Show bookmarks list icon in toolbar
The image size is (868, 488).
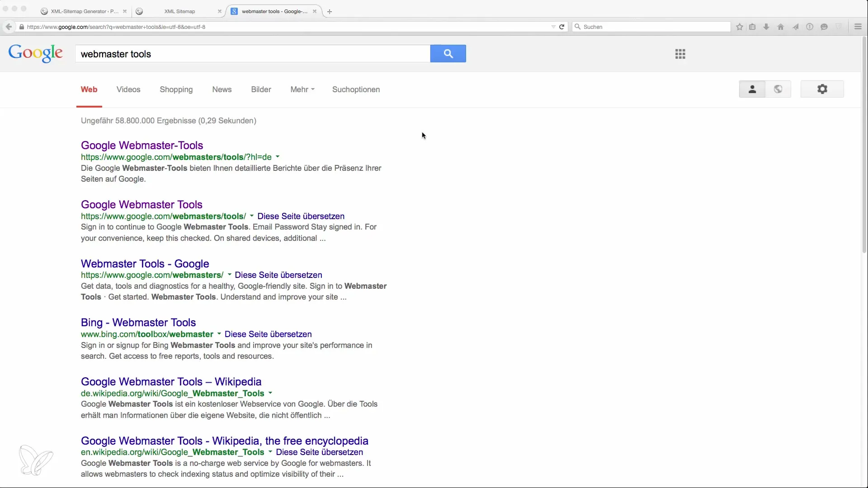tap(752, 27)
